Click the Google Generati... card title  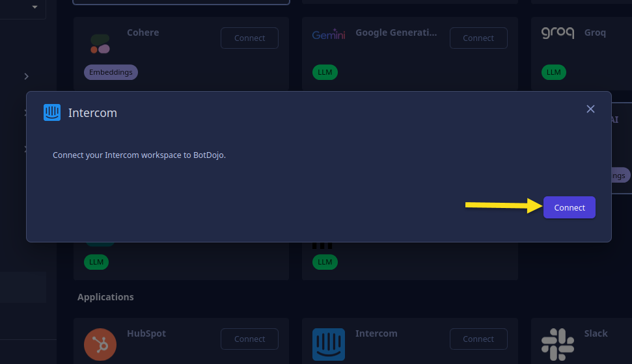pos(396,32)
